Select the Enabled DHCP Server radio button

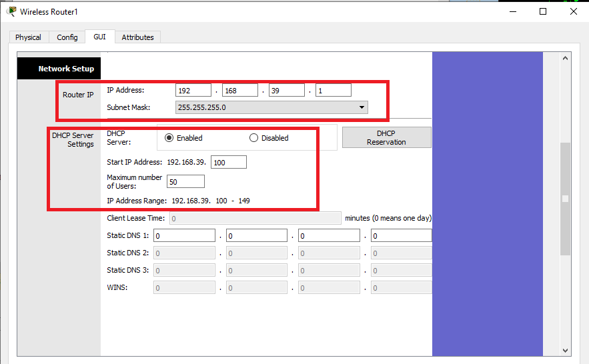tap(169, 138)
